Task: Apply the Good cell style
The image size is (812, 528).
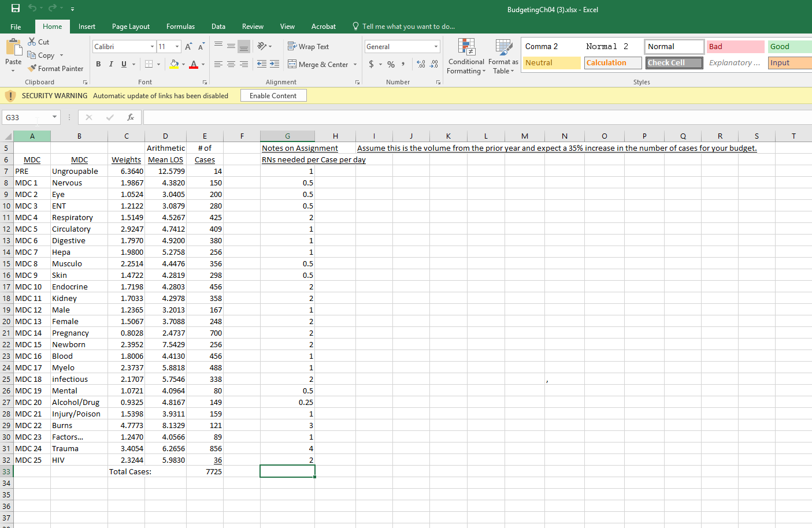Action: 790,47
